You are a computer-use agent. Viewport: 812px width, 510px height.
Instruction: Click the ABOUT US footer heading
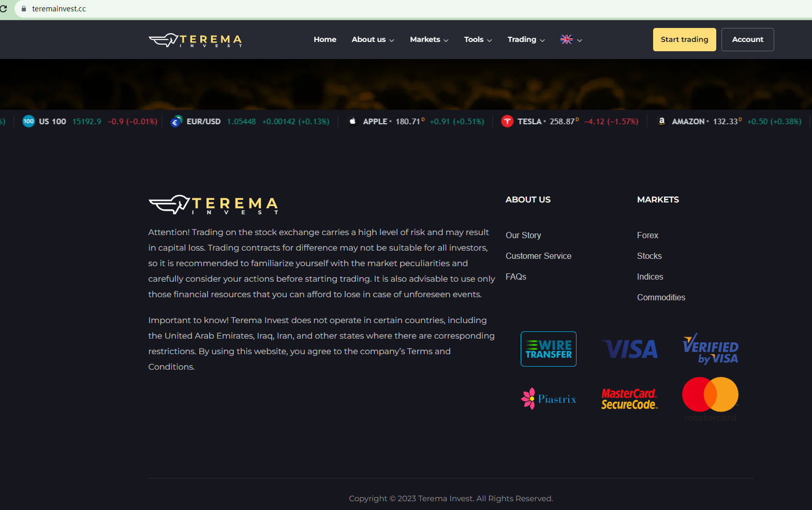point(528,199)
